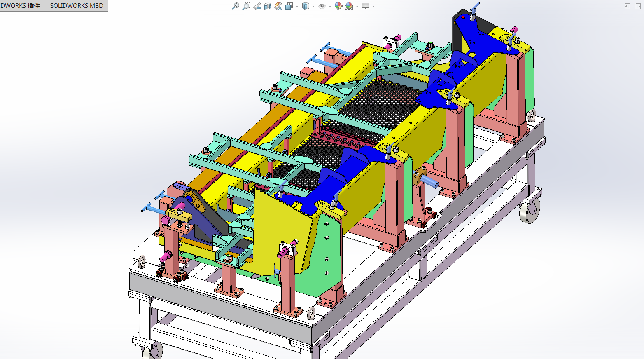The image size is (644, 359).
Task: Expand the View Settings dropdown arrow
Action: pos(373,6)
